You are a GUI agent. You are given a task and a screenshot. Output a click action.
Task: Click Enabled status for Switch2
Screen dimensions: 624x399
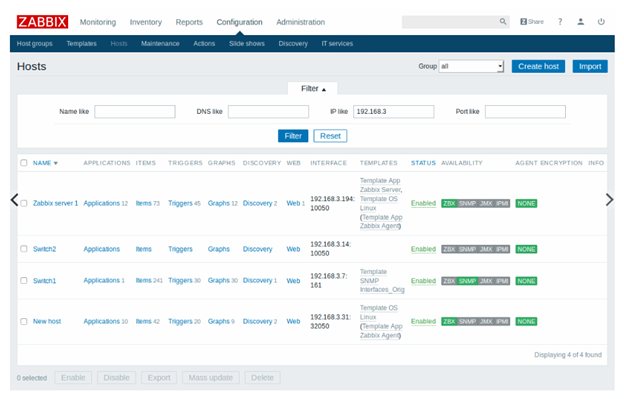pyautogui.click(x=423, y=249)
